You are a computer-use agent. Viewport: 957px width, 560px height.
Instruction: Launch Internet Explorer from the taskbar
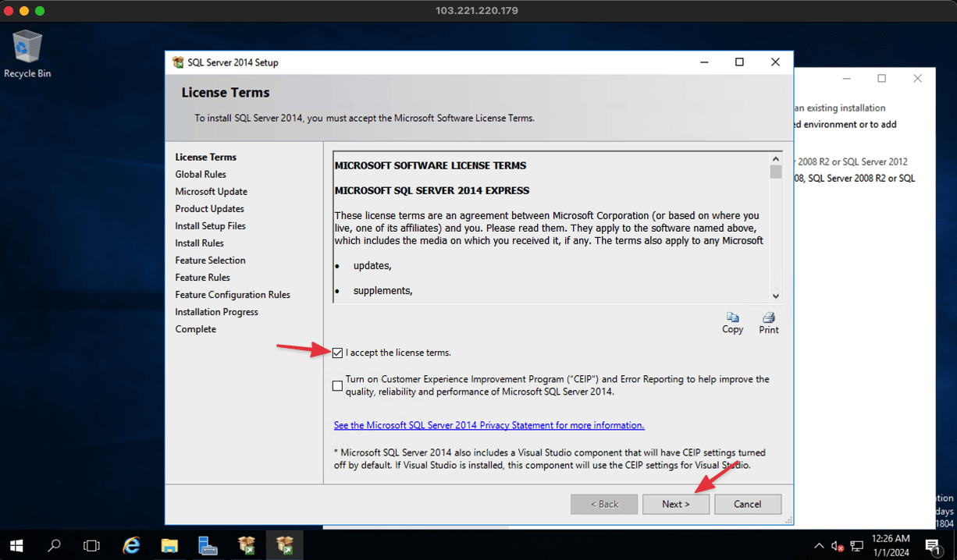coord(131,544)
